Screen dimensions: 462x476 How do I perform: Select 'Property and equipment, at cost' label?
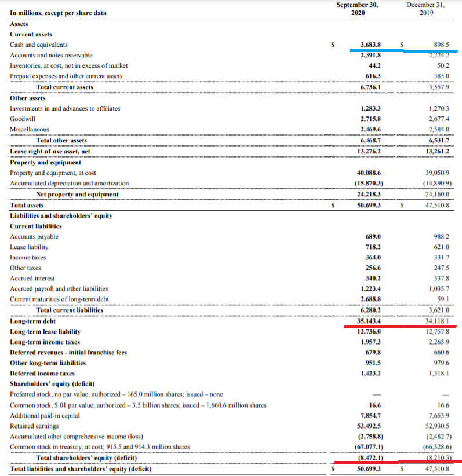click(53, 173)
